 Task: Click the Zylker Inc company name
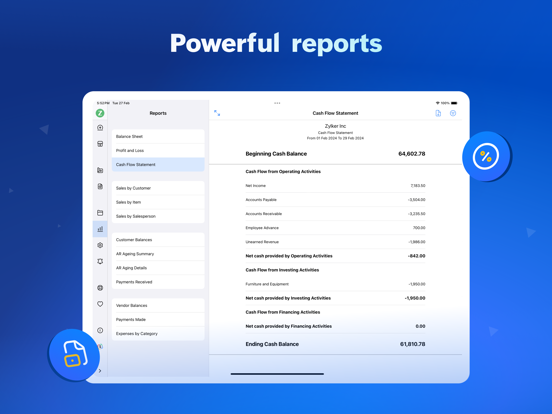[335, 126]
